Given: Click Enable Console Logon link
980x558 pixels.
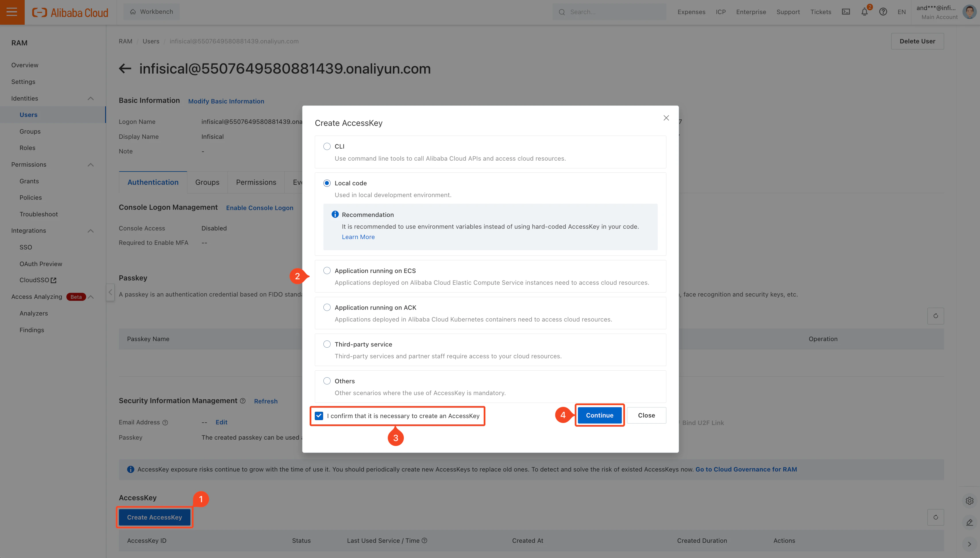Looking at the screenshot, I should [260, 208].
